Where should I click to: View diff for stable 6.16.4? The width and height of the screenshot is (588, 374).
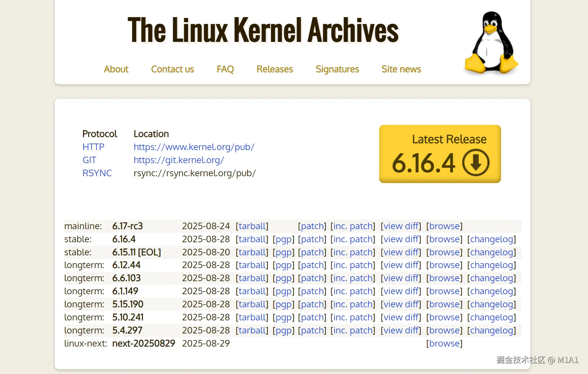pyautogui.click(x=401, y=239)
